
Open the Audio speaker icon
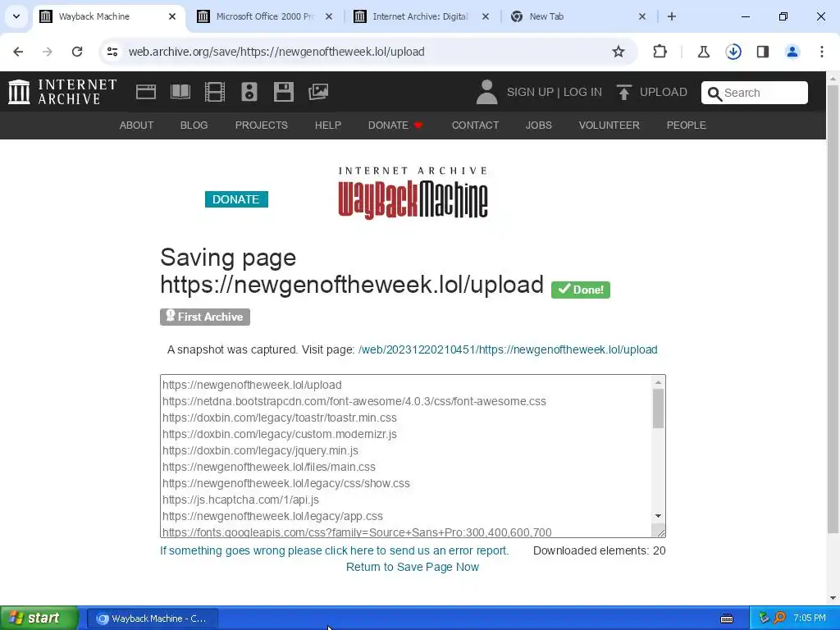(x=249, y=92)
